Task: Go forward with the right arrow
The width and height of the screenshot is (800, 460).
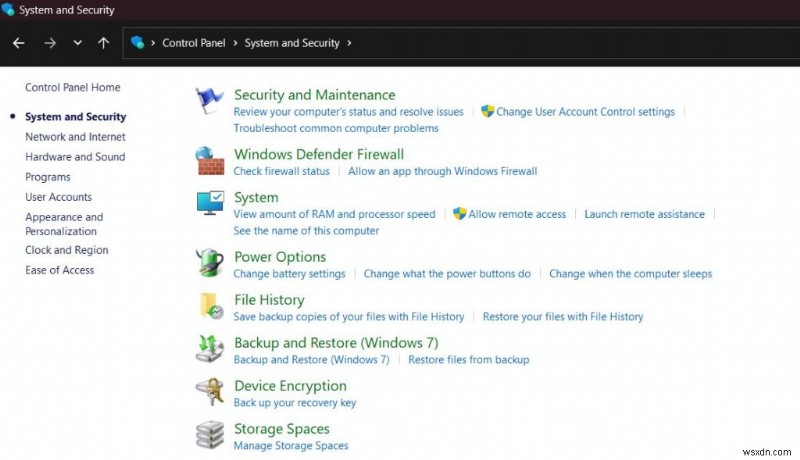Action: pyautogui.click(x=50, y=43)
